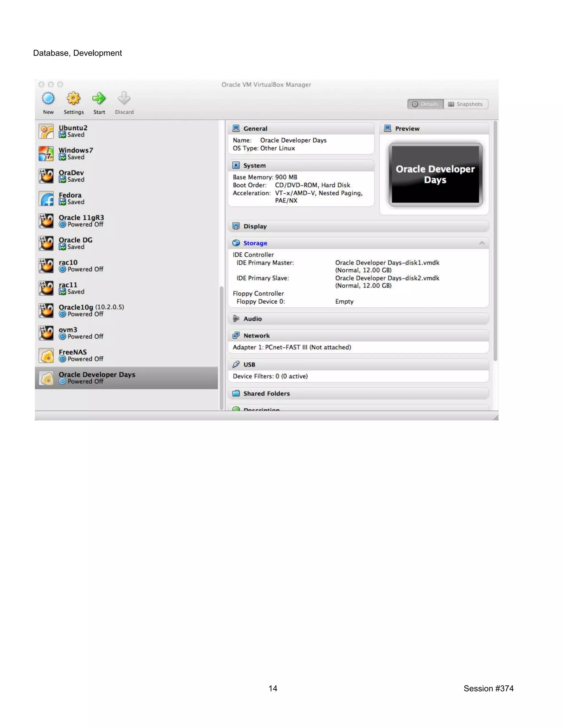Select the rac10 VM icon

pos(46,266)
